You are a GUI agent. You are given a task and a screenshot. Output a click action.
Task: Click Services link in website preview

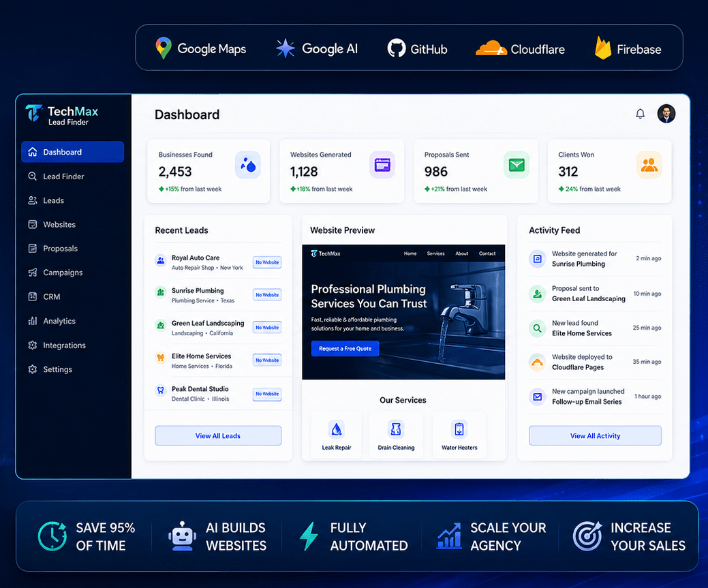(435, 253)
